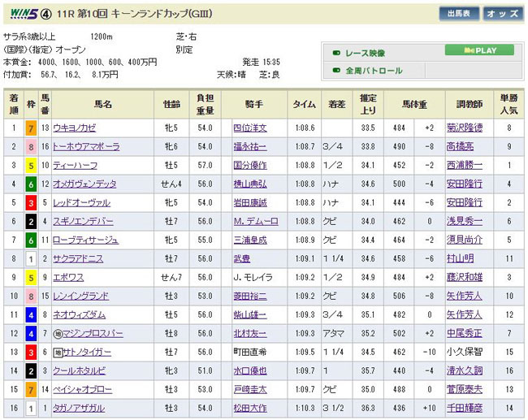Click the 馬名 column header
Viewport: 528px width, 420px height.
click(102, 105)
